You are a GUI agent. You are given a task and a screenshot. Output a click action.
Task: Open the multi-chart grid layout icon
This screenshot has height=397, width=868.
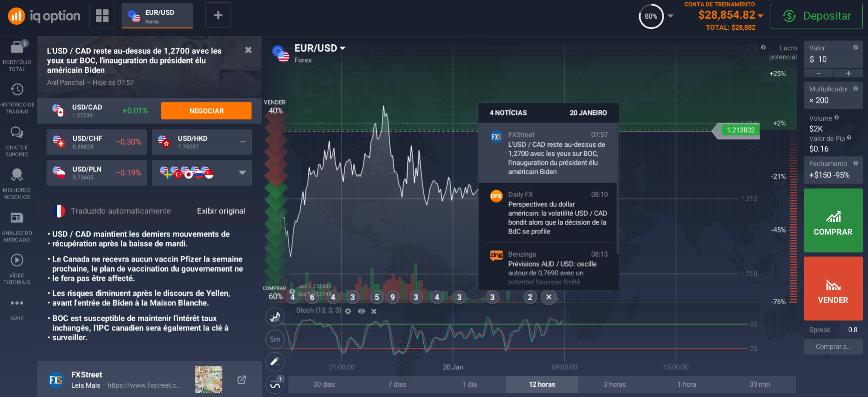point(102,16)
